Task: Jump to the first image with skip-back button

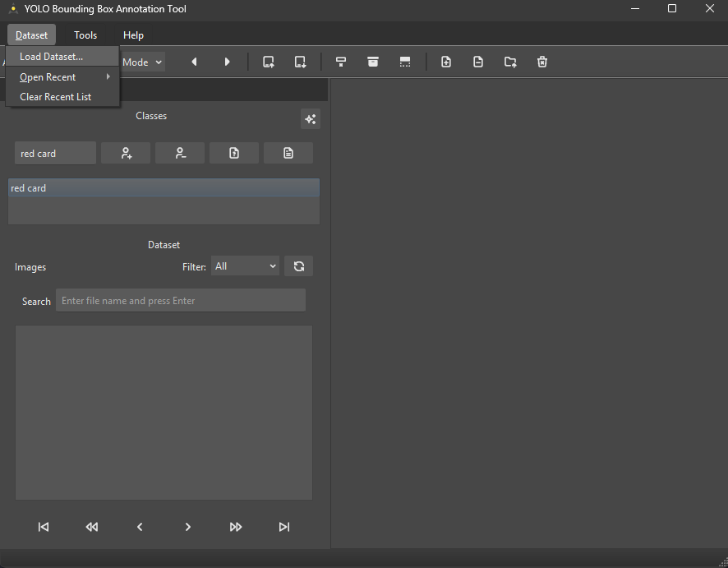Action: point(44,527)
